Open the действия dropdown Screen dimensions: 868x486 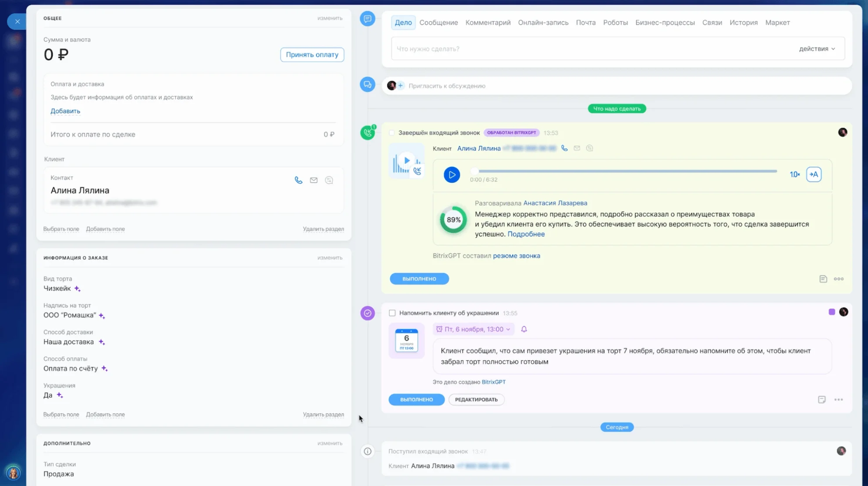point(817,49)
